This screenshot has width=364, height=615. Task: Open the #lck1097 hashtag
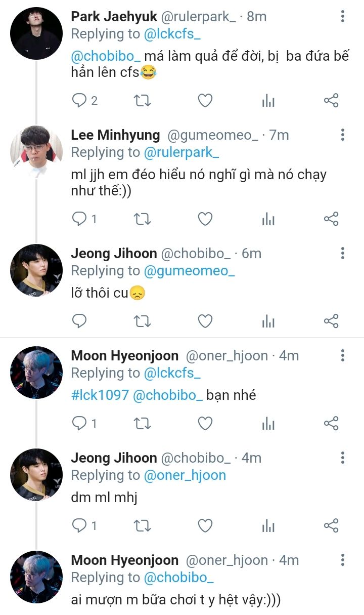pos(100,395)
